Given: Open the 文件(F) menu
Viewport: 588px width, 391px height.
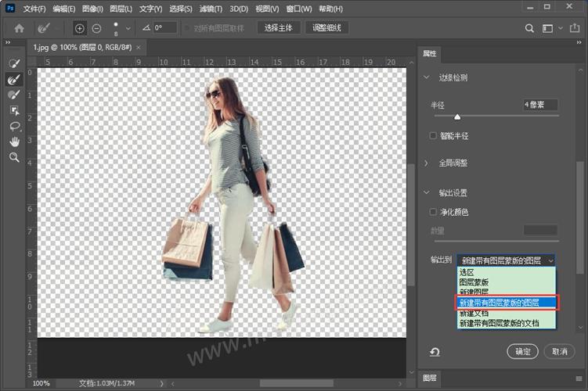Looking at the screenshot, I should [x=34, y=9].
